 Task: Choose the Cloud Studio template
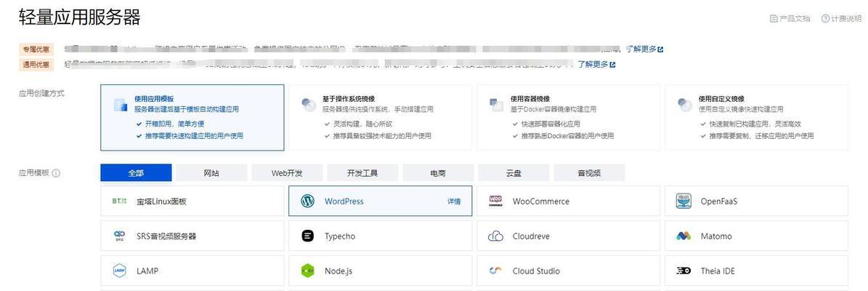tap(569, 271)
